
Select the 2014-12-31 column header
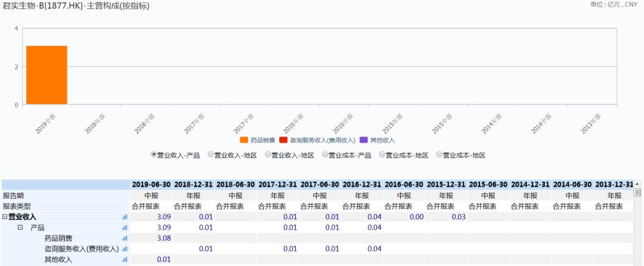[531, 185]
